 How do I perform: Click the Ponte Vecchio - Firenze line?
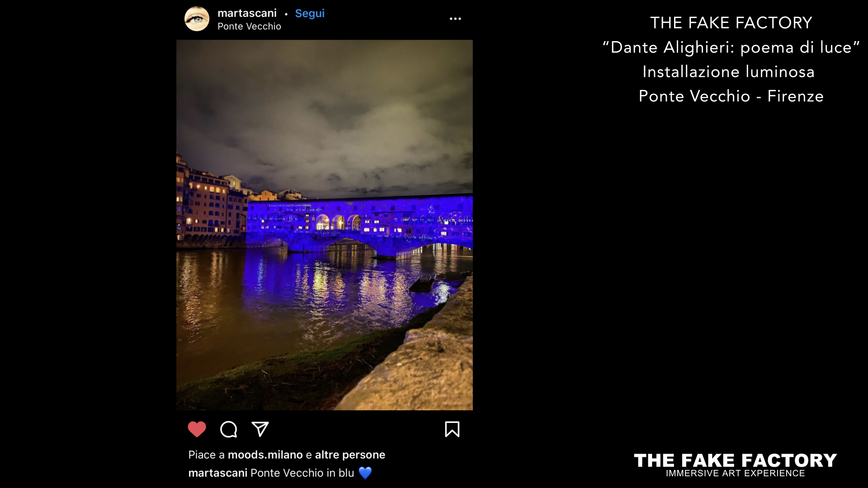[x=731, y=96]
